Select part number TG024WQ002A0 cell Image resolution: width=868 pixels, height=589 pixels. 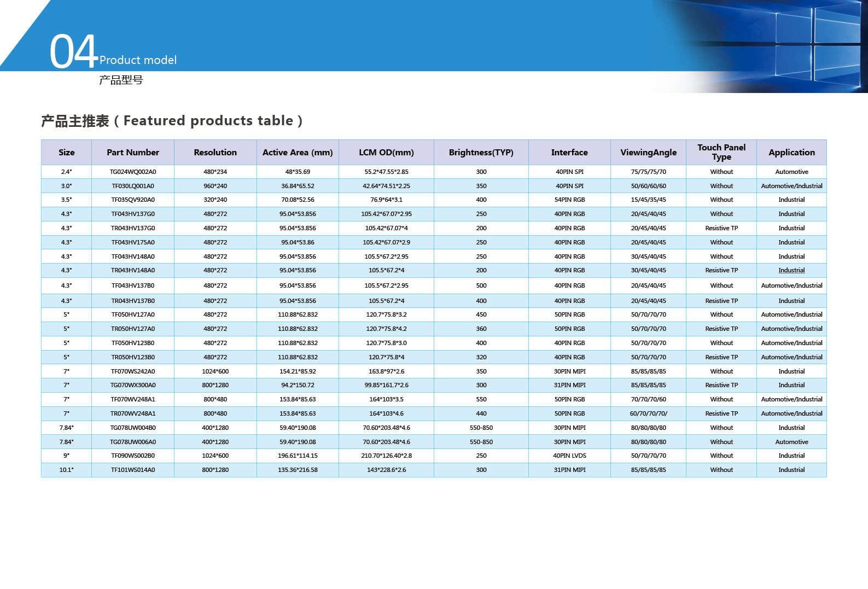[x=133, y=172]
